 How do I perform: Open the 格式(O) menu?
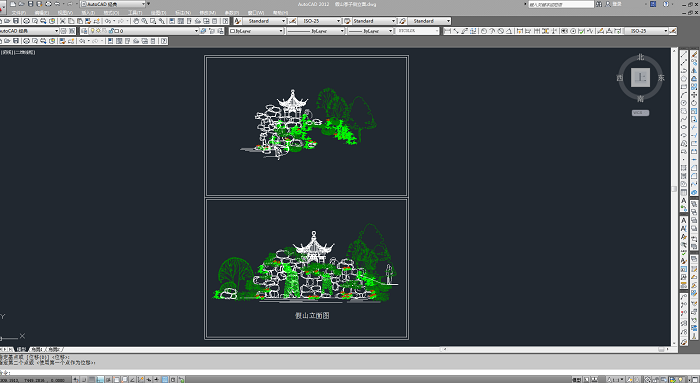pos(111,13)
